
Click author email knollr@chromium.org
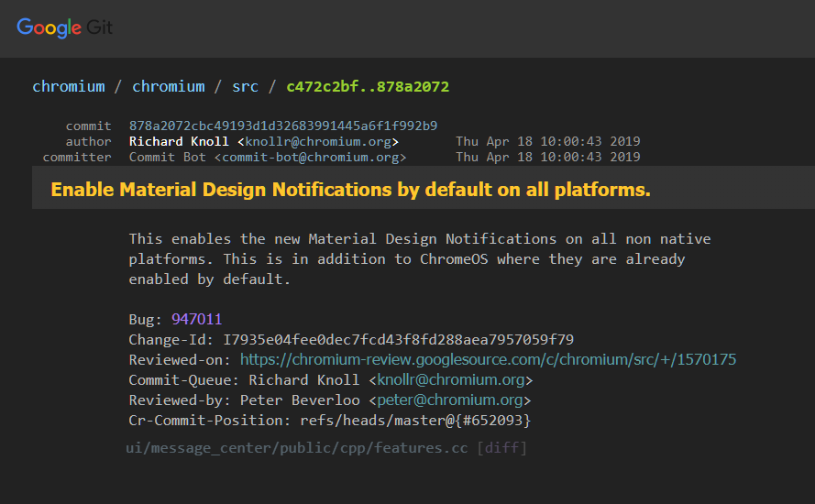tap(318, 141)
